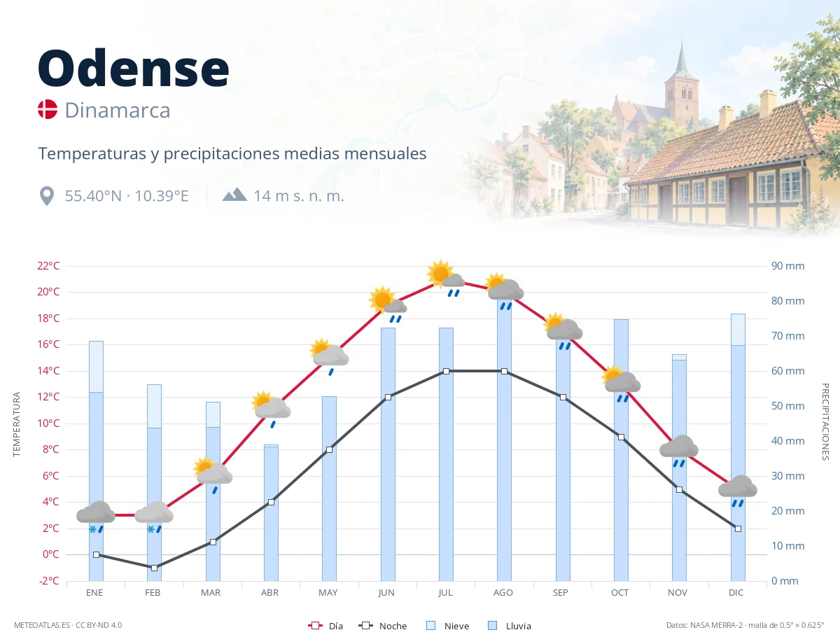The width and height of the screenshot is (840, 644).
Task: Click the July night temperature marker
Action: tap(446, 371)
